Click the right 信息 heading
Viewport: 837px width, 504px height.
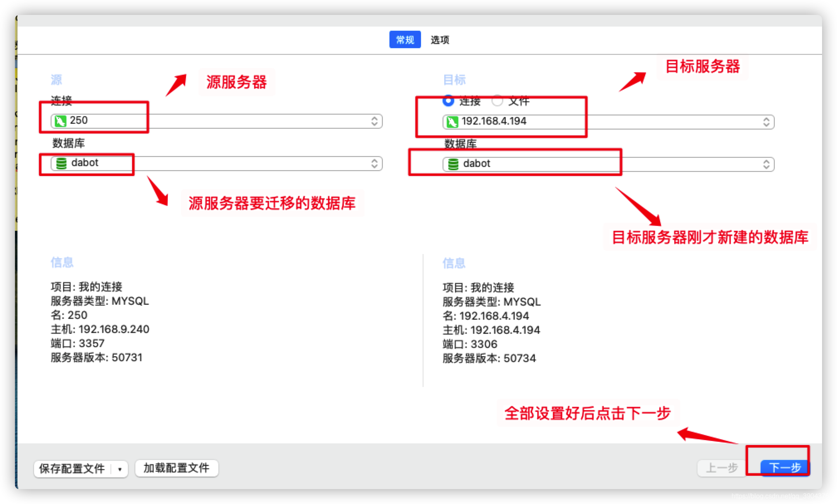point(454,263)
